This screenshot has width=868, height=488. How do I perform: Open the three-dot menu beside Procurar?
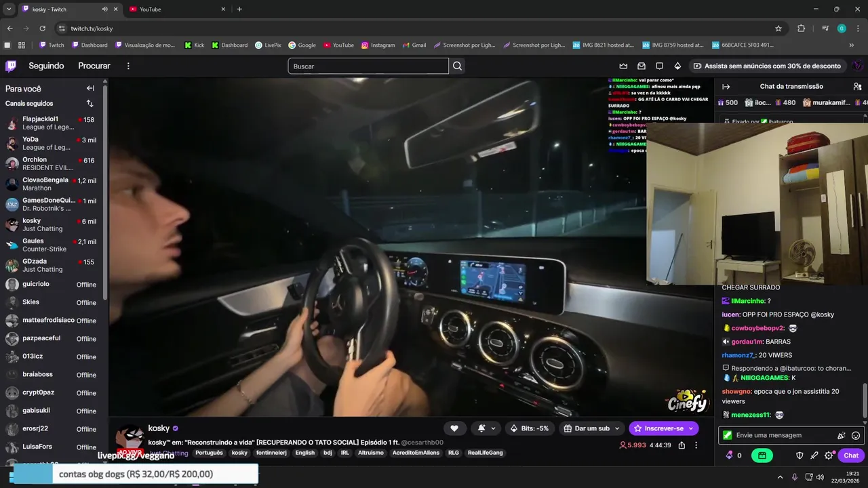point(128,66)
